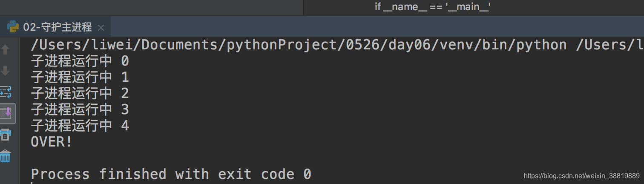Screen dimensions: 644x184
Task: Click the console line 子进程运行中 0
Action: tap(80, 61)
